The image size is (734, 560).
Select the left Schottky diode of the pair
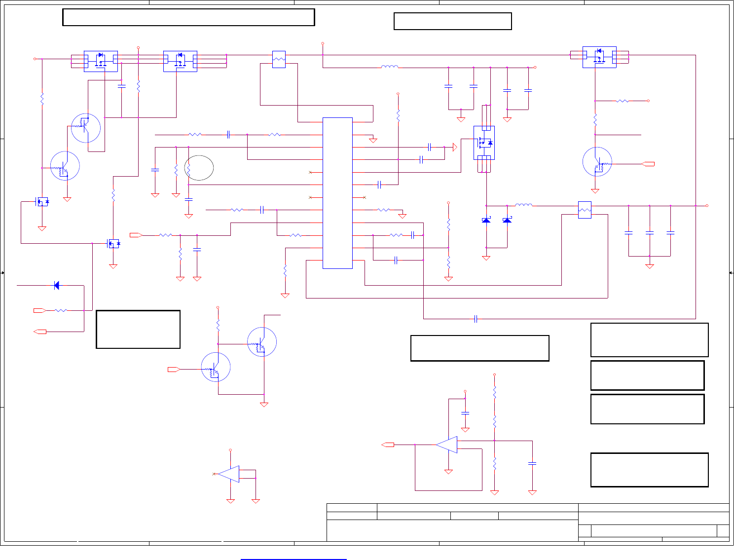(486, 220)
